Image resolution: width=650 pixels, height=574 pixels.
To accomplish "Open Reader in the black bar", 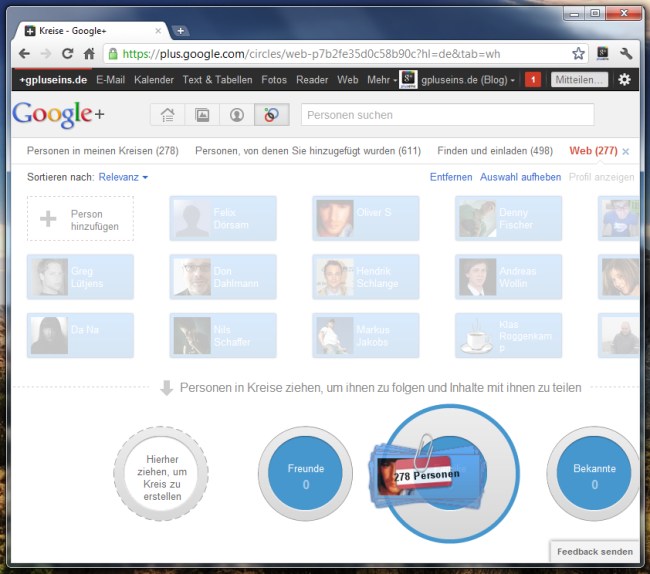I will click(x=312, y=80).
